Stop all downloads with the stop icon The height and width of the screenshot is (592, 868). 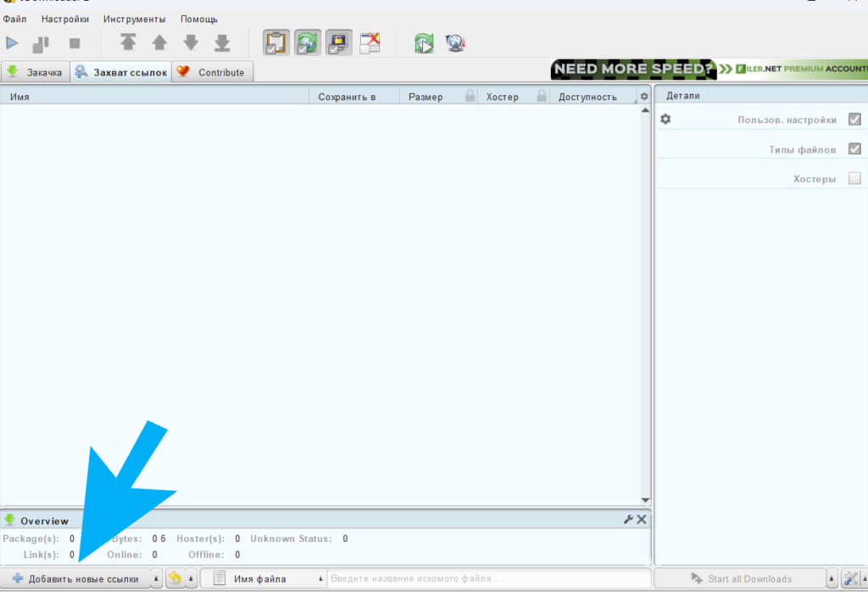coord(75,43)
